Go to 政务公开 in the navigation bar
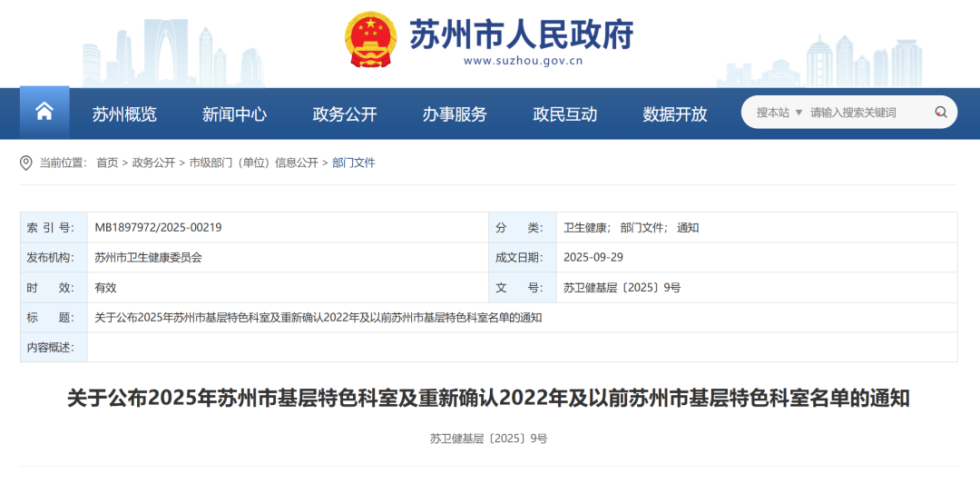The width and height of the screenshot is (980, 484). point(344,114)
